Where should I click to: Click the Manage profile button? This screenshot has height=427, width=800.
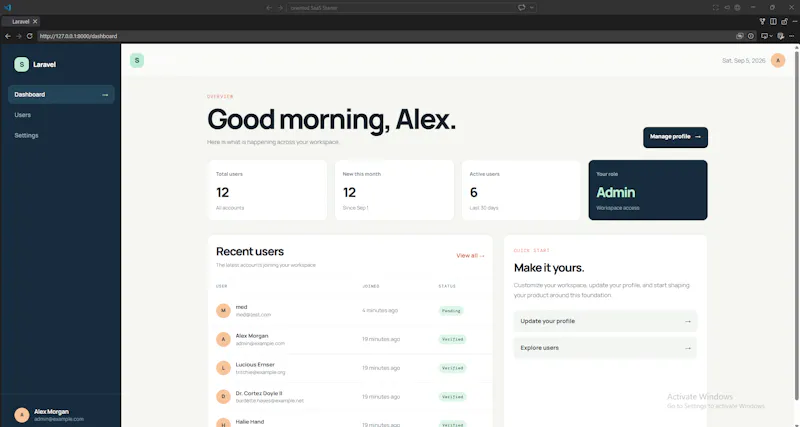[675, 137]
